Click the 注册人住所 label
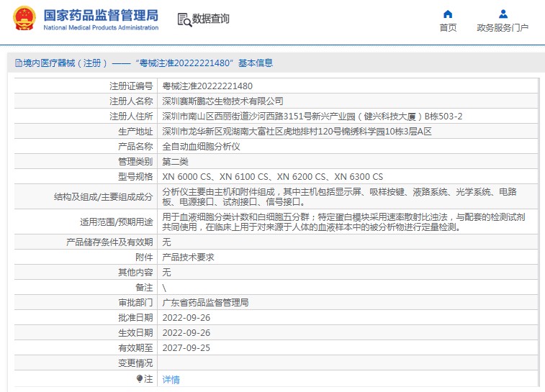Viewport: 545px width, 392px height. click(131, 117)
